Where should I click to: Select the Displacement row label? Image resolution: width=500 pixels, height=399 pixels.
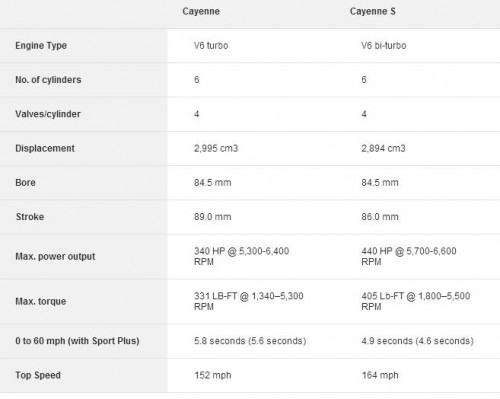[45, 148]
